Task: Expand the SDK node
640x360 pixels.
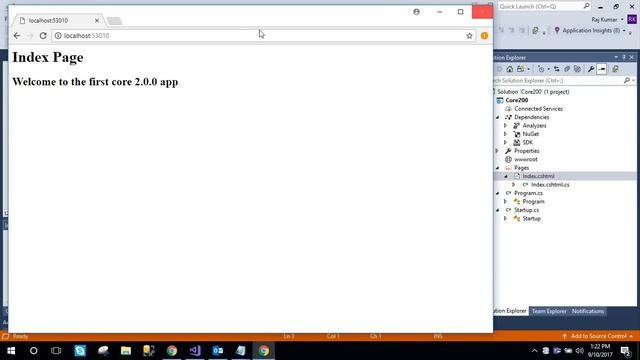Action: tap(505, 142)
